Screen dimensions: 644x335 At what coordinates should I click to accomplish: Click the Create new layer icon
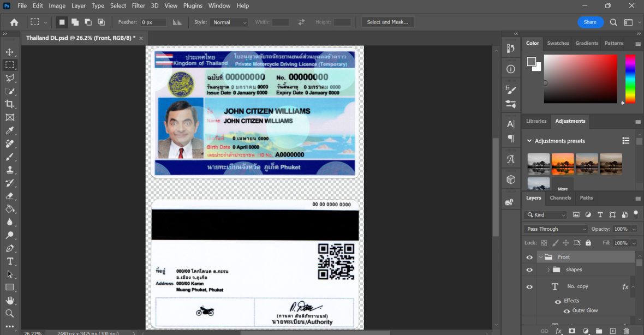click(x=612, y=331)
